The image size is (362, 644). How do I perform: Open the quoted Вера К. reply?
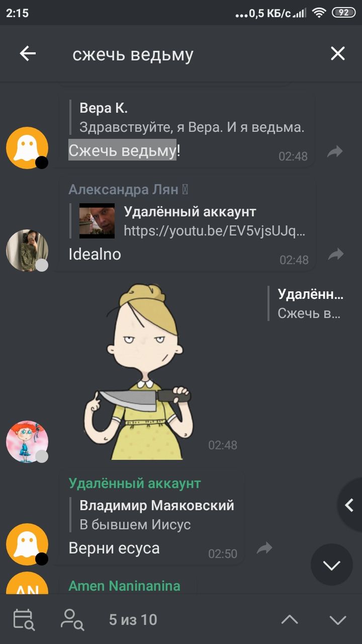(192, 117)
